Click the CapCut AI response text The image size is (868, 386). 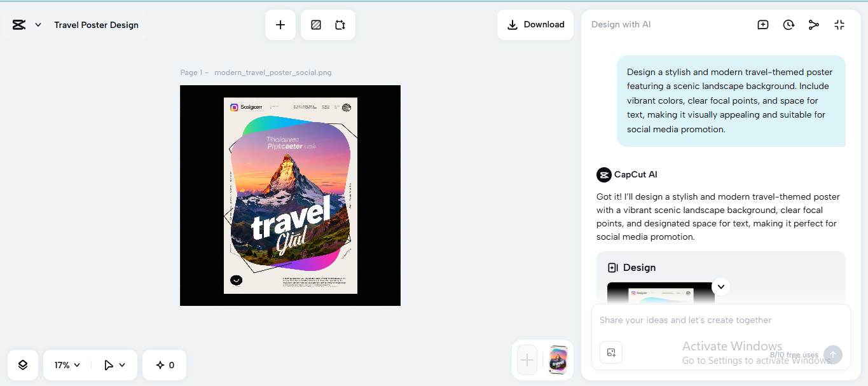(718, 217)
